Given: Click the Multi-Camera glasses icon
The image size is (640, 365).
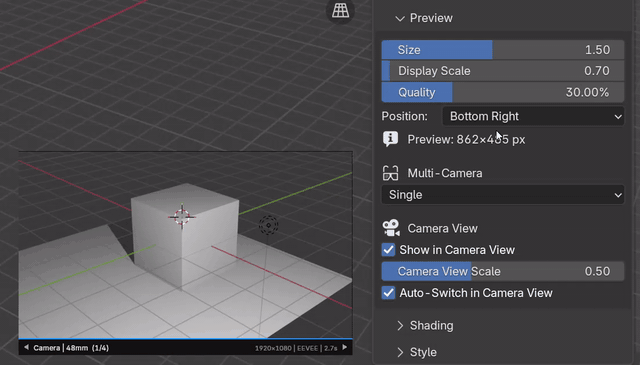Looking at the screenshot, I should point(391,173).
